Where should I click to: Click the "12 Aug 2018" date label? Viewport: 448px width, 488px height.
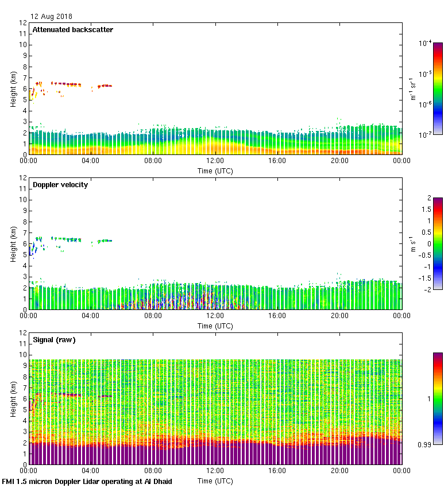coord(52,17)
